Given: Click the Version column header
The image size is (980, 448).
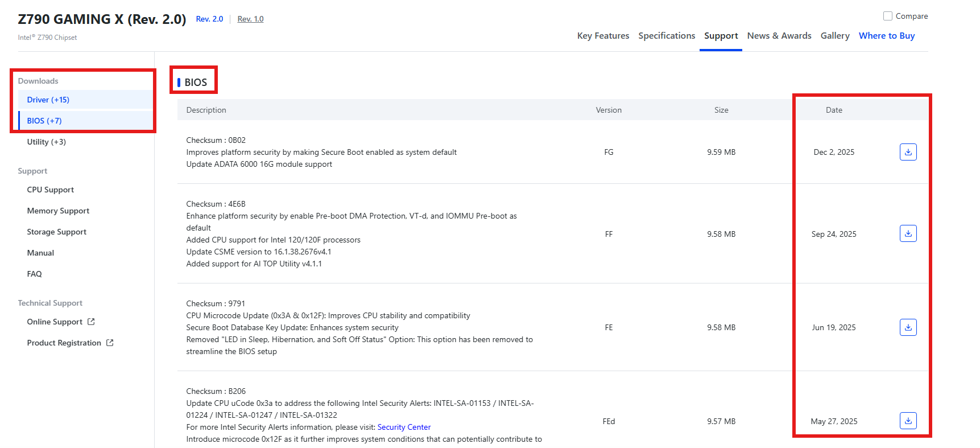Looking at the screenshot, I should [x=609, y=110].
